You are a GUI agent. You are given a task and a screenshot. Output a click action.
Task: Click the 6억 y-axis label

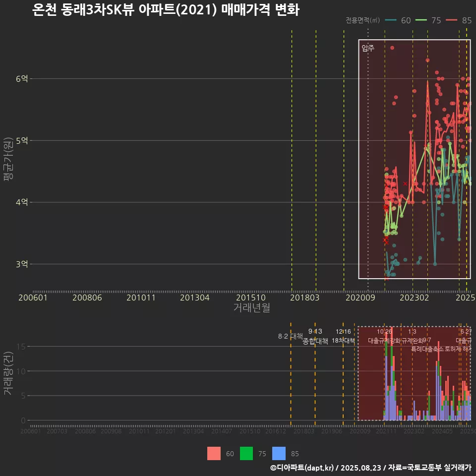22,79
